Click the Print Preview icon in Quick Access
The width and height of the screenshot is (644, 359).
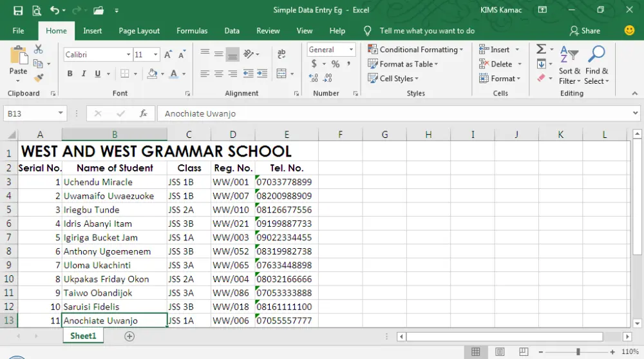pyautogui.click(x=37, y=11)
